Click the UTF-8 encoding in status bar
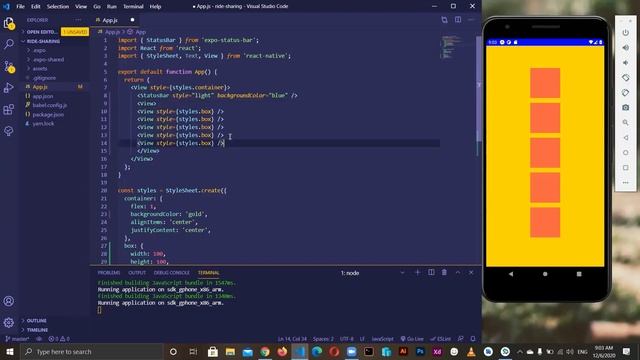Image resolution: width=640 pixels, height=360 pixels. (x=347, y=339)
